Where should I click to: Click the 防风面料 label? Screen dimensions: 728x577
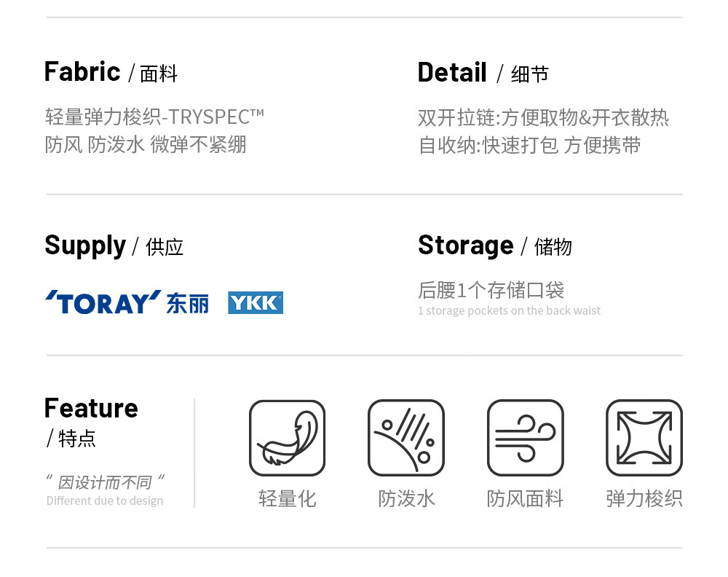pos(525,498)
